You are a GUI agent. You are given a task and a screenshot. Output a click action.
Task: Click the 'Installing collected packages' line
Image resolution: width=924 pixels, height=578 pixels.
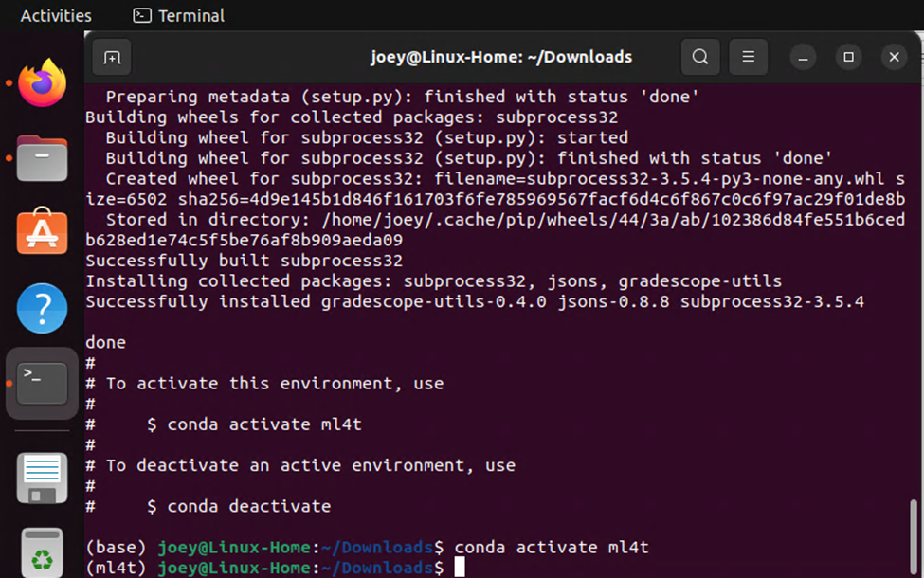pyautogui.click(x=434, y=281)
